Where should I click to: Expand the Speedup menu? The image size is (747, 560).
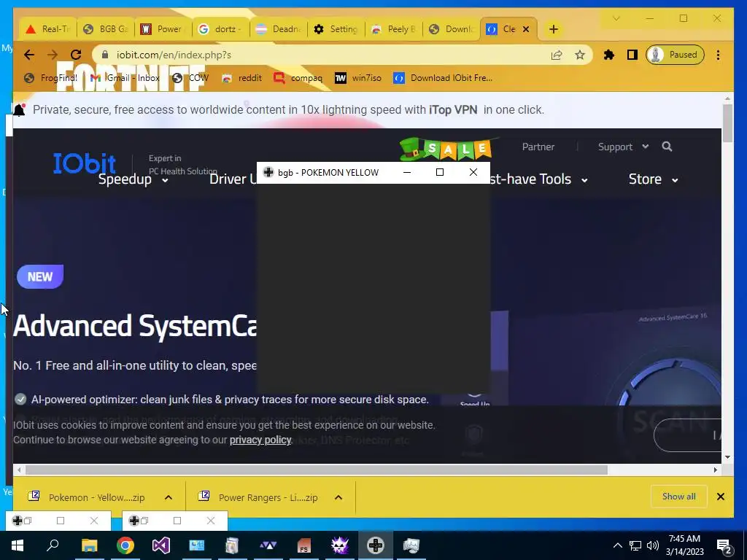(x=133, y=179)
